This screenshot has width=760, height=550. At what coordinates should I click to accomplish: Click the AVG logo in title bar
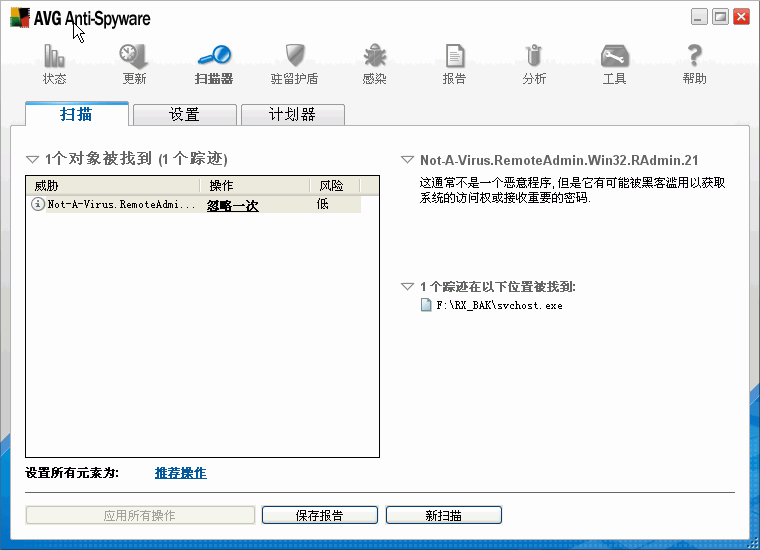tap(20, 18)
